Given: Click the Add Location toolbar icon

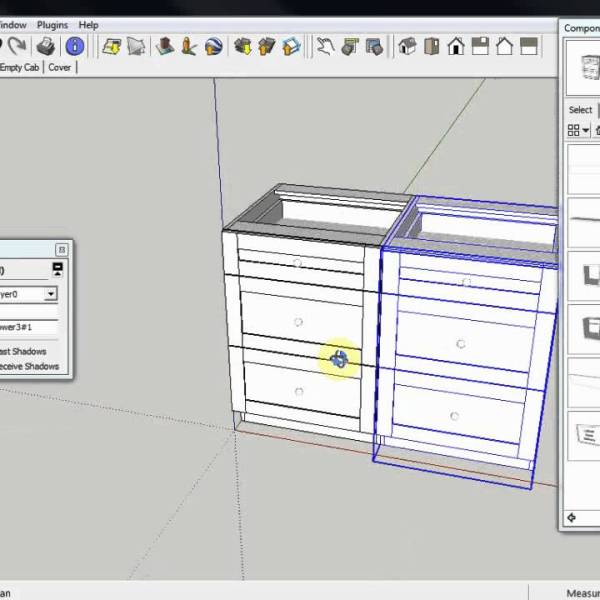Looking at the screenshot, I should (x=111, y=46).
